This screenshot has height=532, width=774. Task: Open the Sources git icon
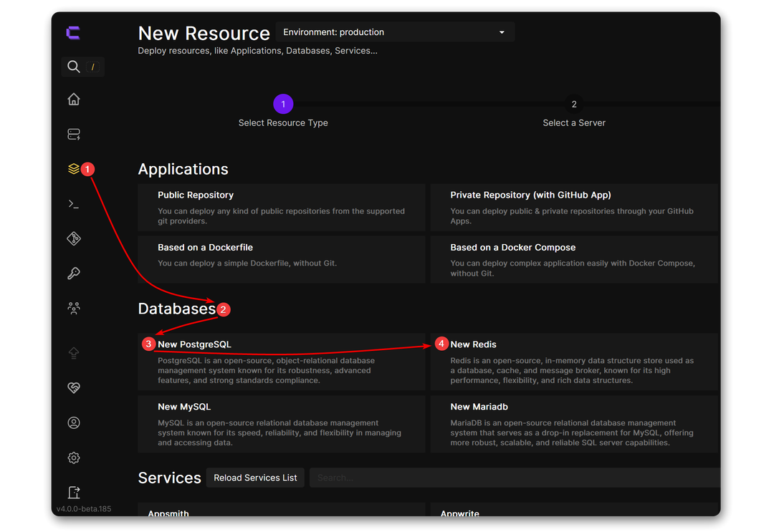(74, 238)
